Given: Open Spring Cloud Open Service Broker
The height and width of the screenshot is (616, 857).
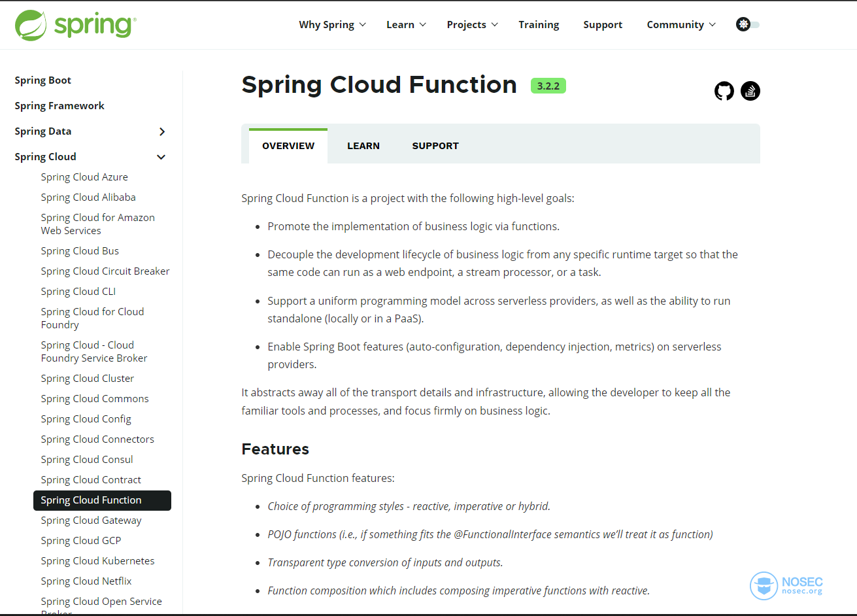Looking at the screenshot, I should coord(101,607).
